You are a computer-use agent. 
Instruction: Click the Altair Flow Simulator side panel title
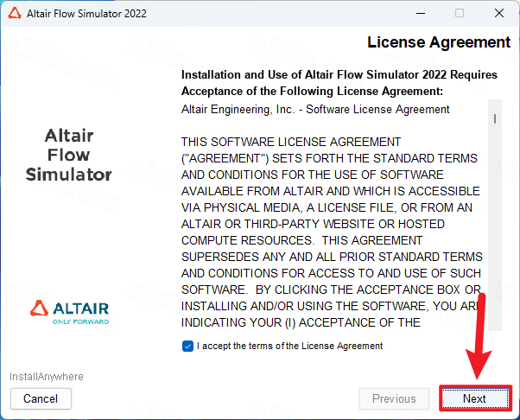tap(69, 155)
